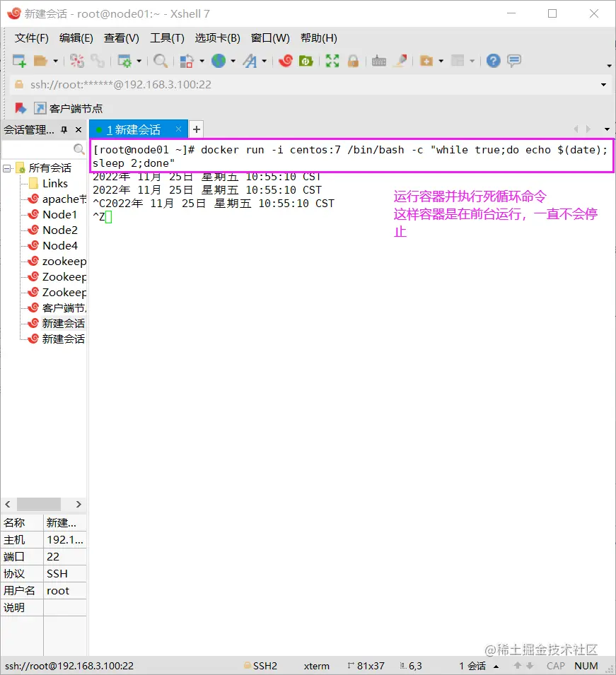Close the session manager panel
The width and height of the screenshot is (616, 675).
pyautogui.click(x=79, y=129)
